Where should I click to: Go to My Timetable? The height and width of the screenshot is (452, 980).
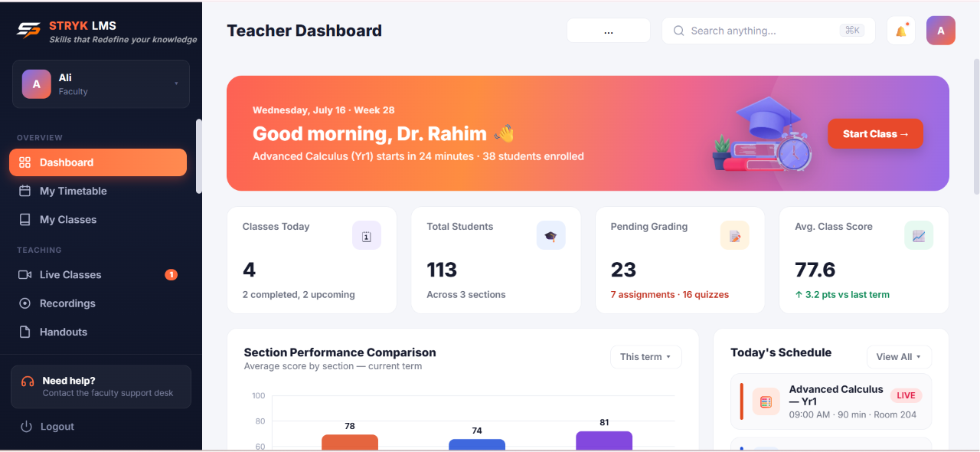[x=98, y=191]
